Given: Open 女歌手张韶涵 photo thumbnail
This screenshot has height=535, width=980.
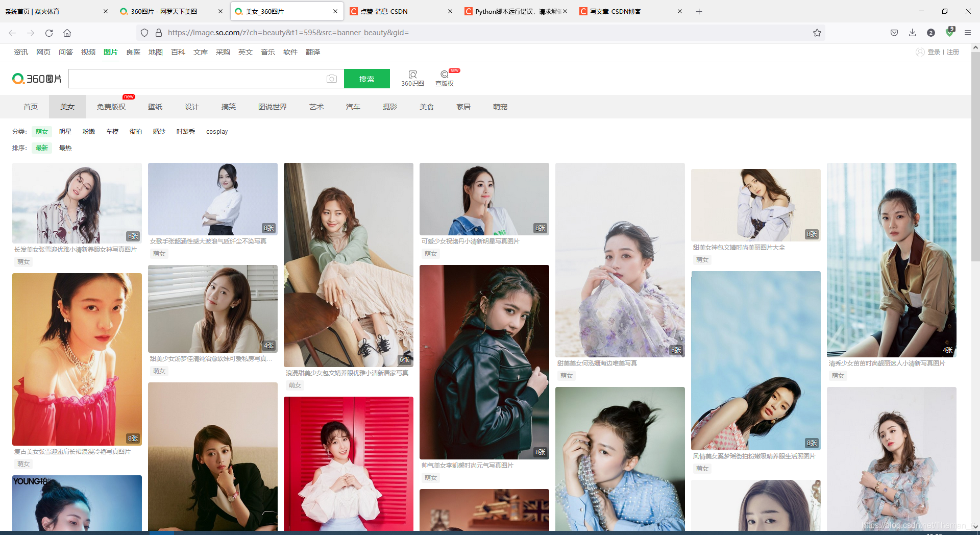Looking at the screenshot, I should point(213,199).
